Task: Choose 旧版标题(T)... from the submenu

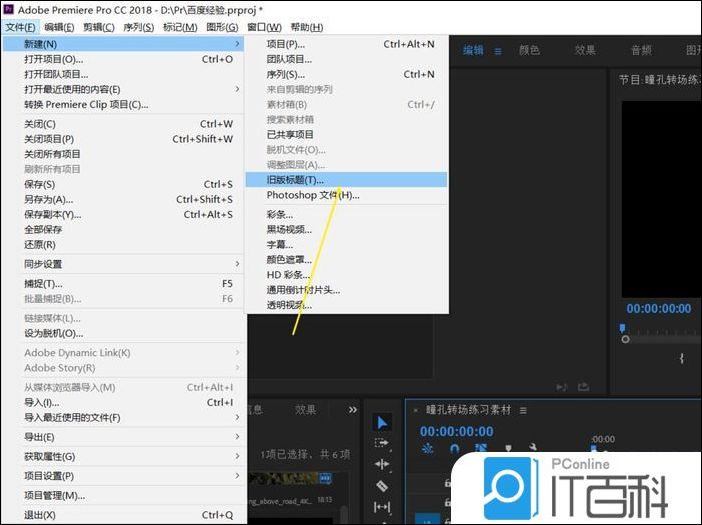Action: click(x=295, y=180)
